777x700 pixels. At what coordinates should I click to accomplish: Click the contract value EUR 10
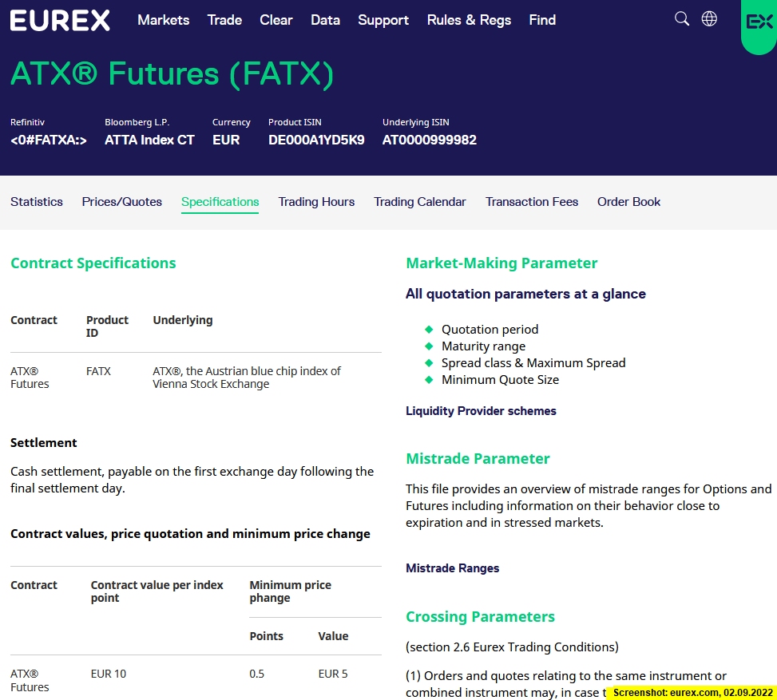point(109,674)
